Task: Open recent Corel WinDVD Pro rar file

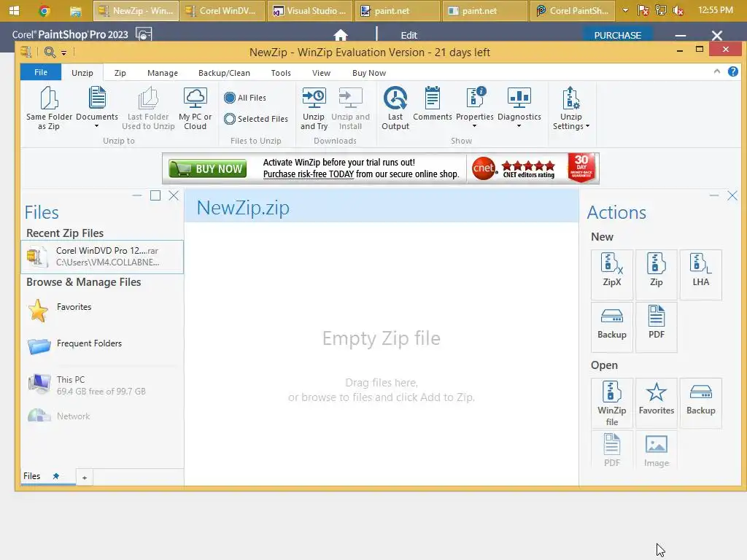Action: coord(102,257)
